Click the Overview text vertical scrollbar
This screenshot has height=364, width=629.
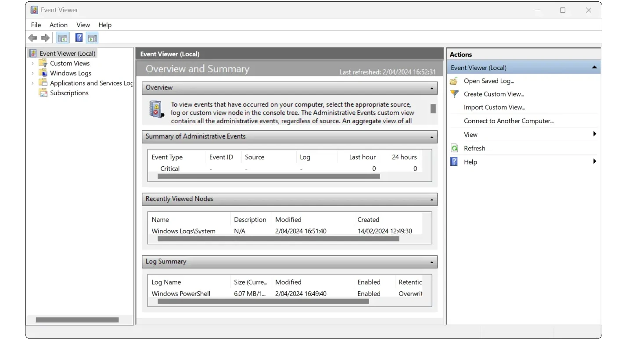point(433,108)
